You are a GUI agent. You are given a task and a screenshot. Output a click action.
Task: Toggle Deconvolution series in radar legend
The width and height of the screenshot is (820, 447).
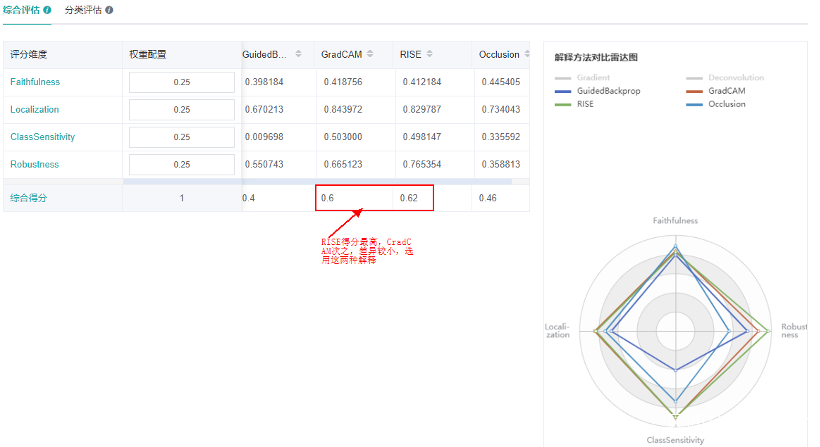(725, 77)
